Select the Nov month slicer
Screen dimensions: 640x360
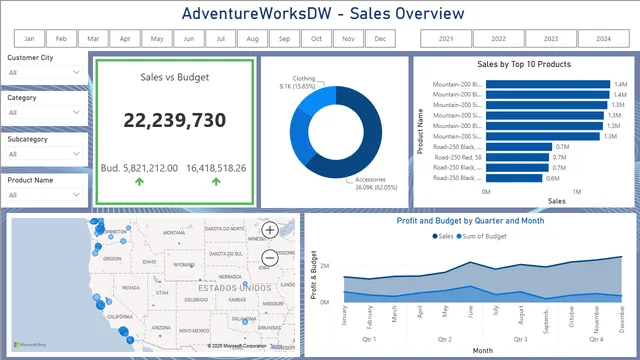pos(348,39)
